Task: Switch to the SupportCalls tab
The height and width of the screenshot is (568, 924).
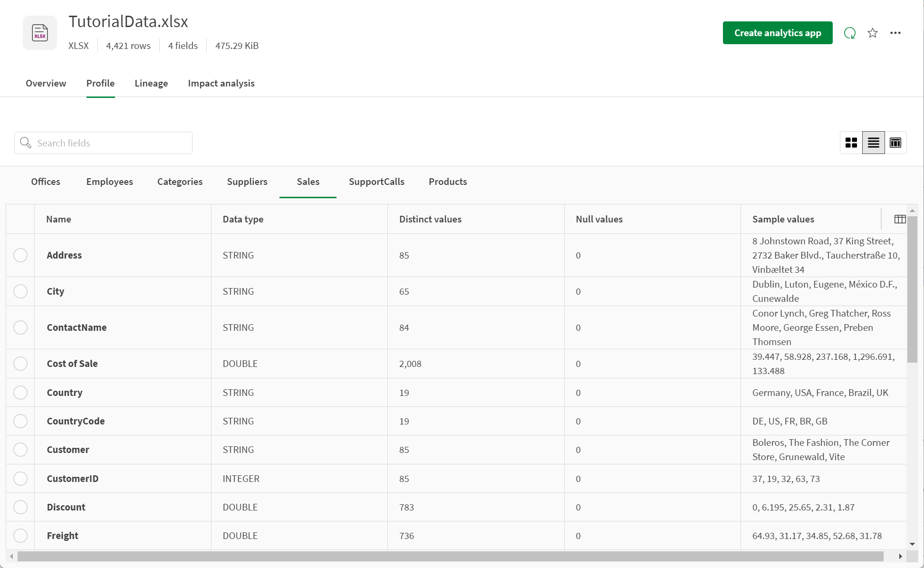Action: (377, 182)
